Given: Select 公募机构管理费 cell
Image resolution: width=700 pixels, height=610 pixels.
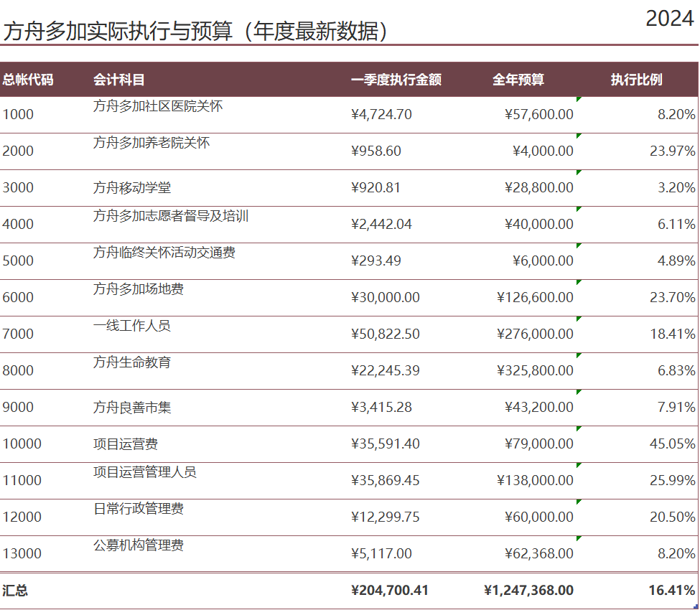Looking at the screenshot, I should click(x=139, y=545).
